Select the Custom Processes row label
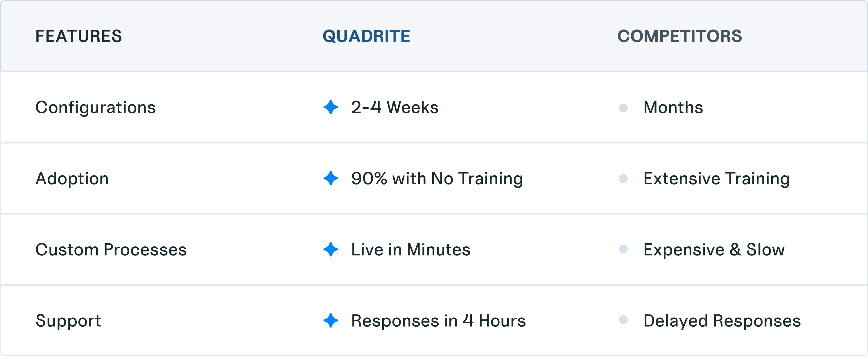 point(111,250)
